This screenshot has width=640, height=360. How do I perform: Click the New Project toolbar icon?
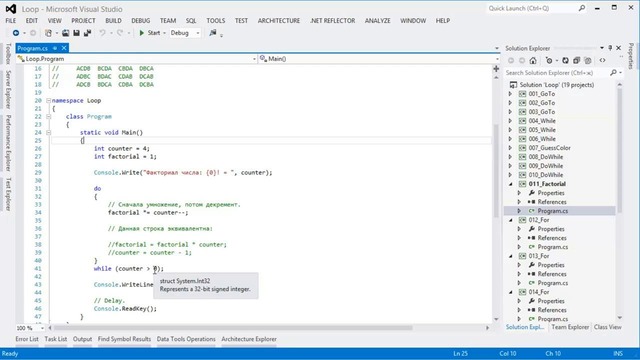(49, 33)
